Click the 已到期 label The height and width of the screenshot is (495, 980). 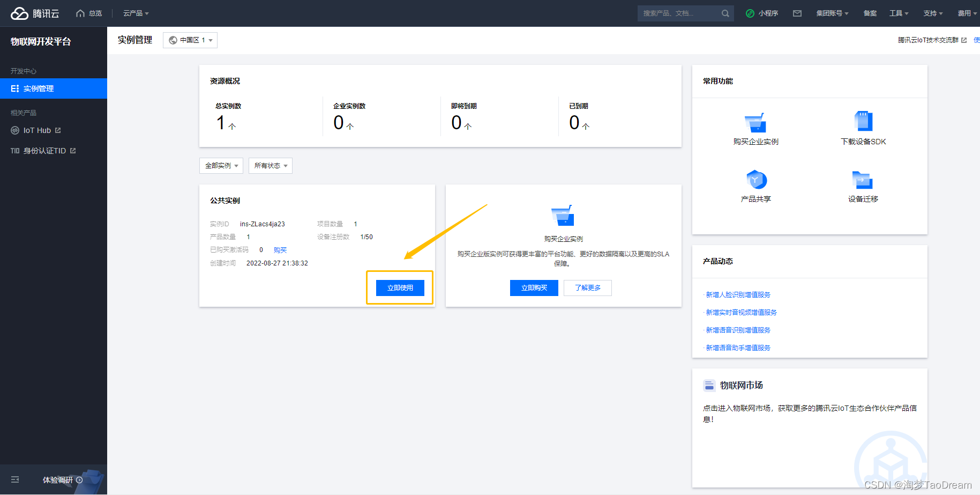tap(579, 106)
